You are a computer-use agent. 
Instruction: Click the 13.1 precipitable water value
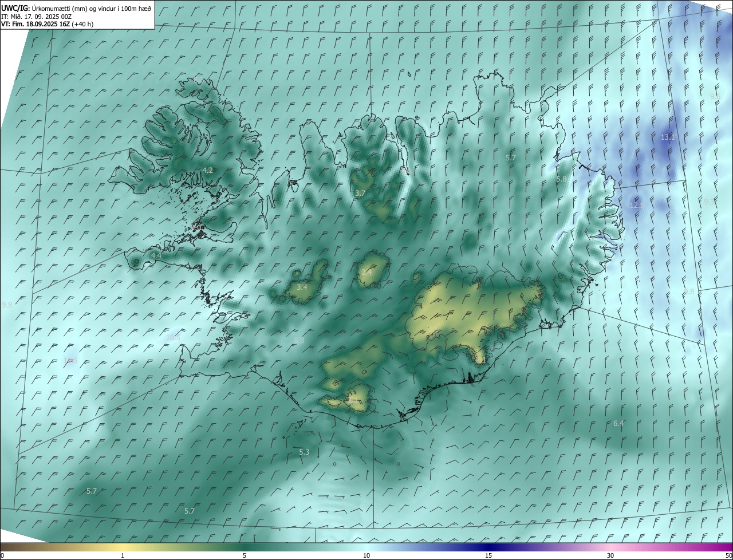tap(668, 137)
